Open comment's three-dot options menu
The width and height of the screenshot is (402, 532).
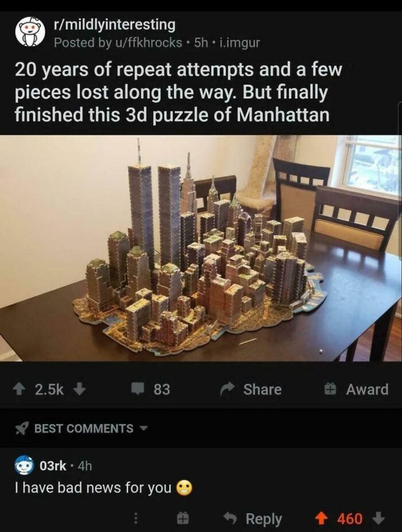coord(135,518)
